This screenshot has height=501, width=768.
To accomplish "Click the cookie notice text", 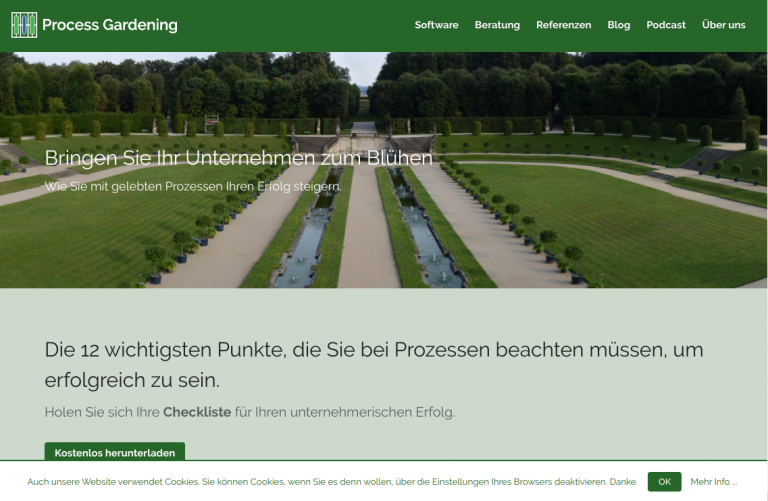I will coord(332,482).
